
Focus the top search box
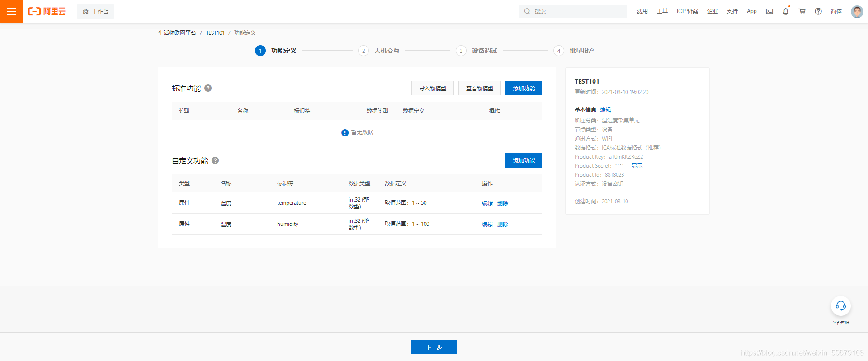(573, 11)
